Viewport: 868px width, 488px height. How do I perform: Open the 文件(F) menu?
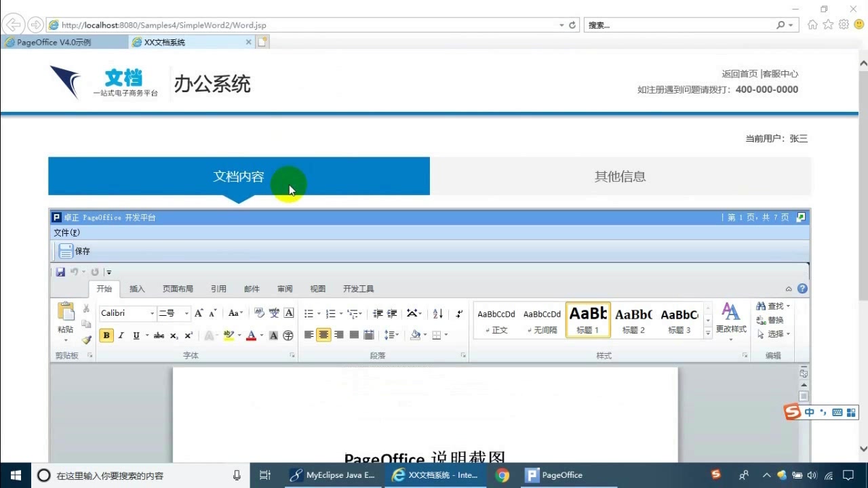[66, 233]
